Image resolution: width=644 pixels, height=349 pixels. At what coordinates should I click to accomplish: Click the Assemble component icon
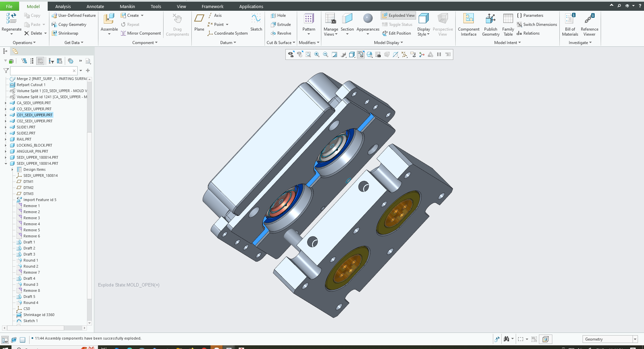pos(109,19)
